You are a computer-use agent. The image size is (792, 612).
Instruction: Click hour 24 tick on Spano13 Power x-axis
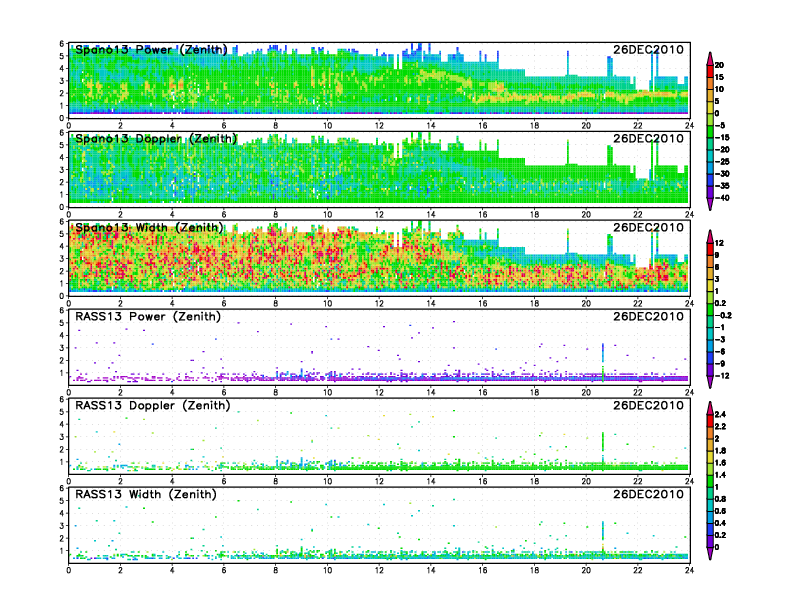[x=689, y=125]
